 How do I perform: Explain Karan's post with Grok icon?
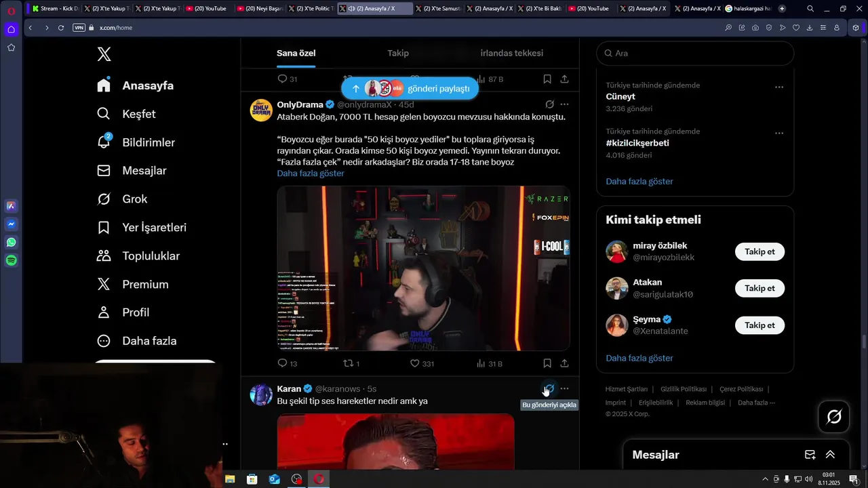tap(550, 389)
